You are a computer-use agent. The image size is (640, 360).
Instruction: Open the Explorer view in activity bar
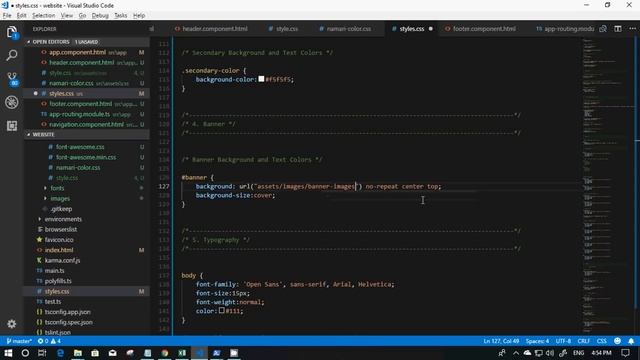pyautogui.click(x=12, y=32)
